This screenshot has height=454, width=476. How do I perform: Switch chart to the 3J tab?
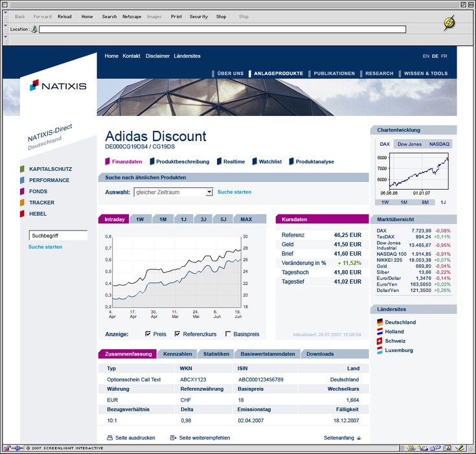click(x=203, y=220)
